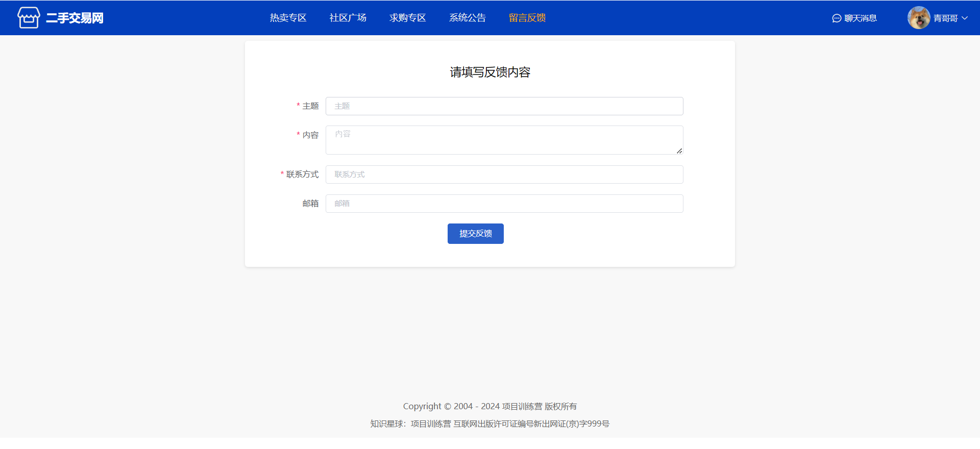Screen dimensions: 980x449
Task: Click the 邮箱 field label
Action: pyautogui.click(x=310, y=204)
